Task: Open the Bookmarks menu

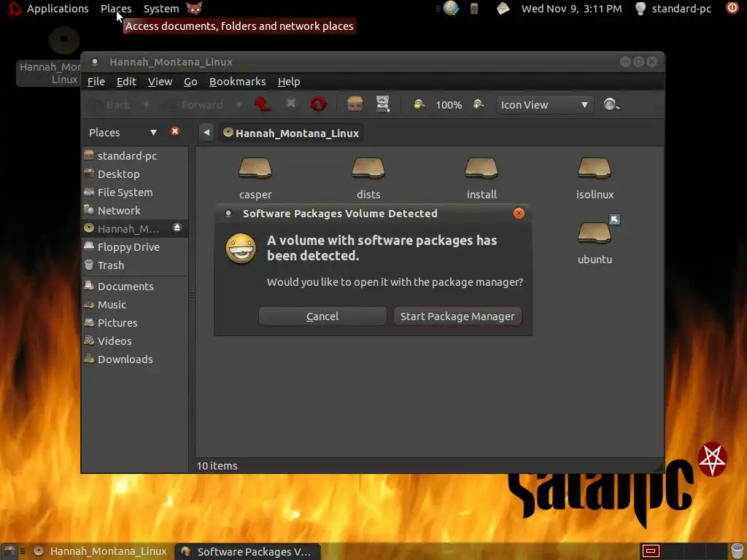Action: pyautogui.click(x=237, y=82)
